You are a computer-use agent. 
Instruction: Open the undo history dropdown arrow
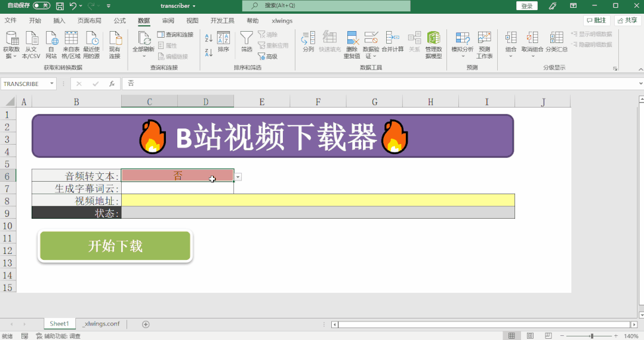81,6
